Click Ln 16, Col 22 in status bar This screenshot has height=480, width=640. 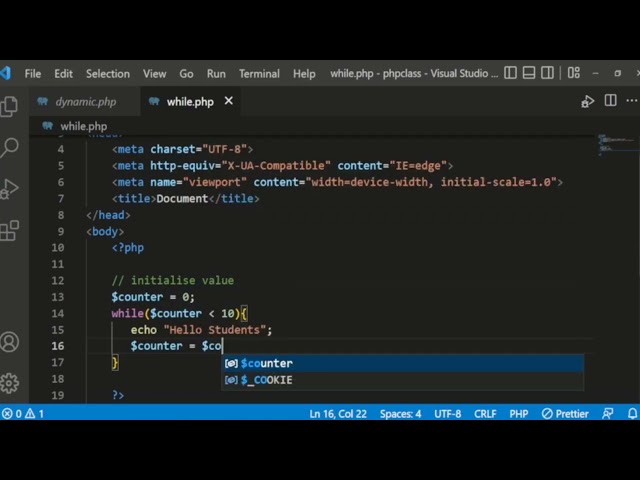[x=338, y=414]
